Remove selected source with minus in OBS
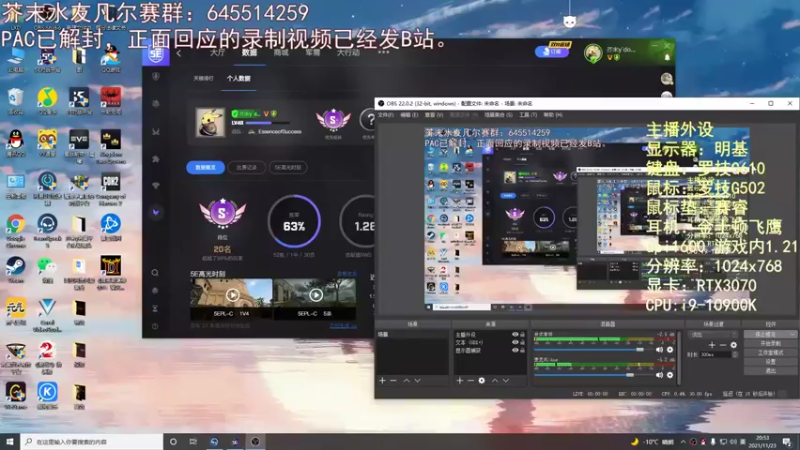 click(x=470, y=381)
